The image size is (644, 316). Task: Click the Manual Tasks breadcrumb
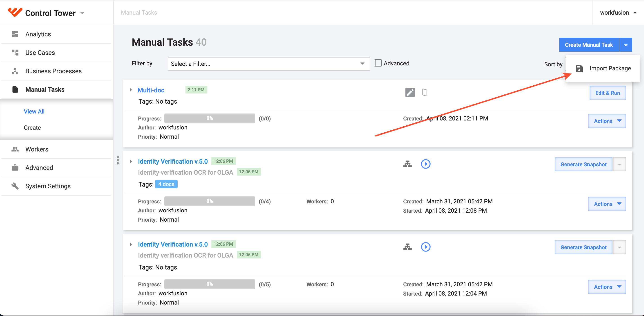(139, 13)
